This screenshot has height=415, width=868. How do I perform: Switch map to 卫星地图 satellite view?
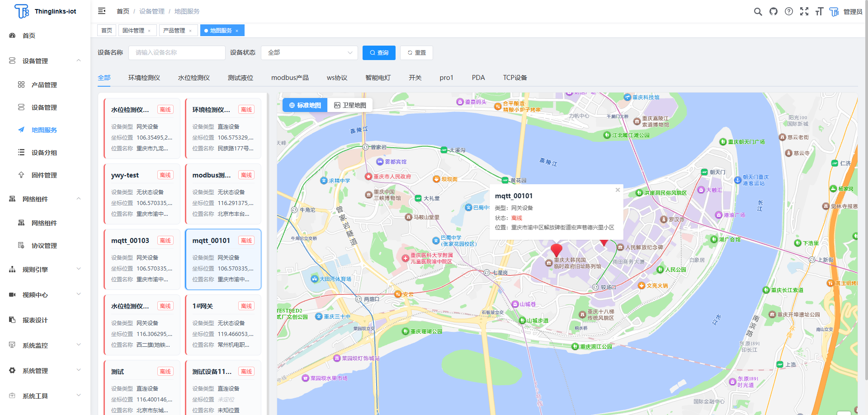point(350,105)
